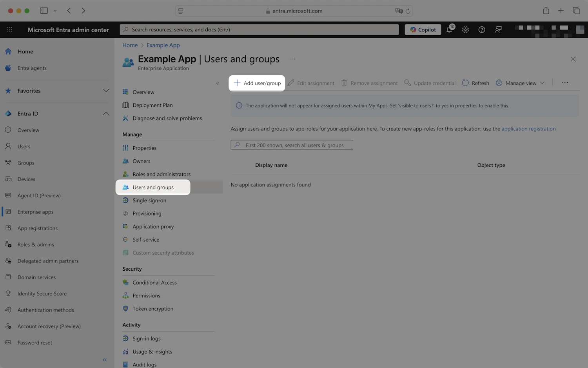This screenshot has height=368, width=588.
Task: Focus the Search resources, services, and docs box
Action: click(259, 29)
